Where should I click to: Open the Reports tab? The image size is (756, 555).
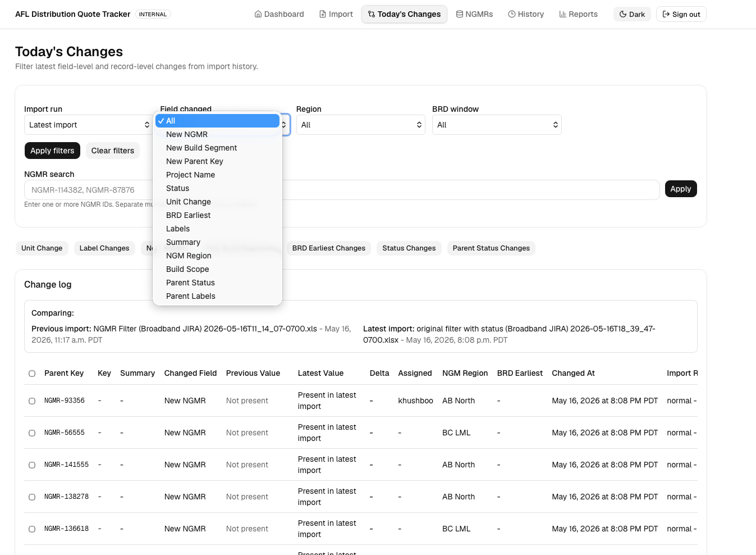(578, 14)
